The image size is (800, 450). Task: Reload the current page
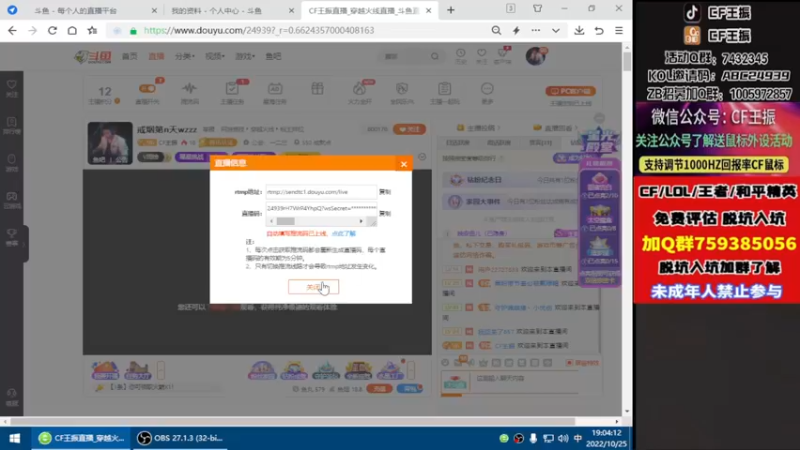[52, 31]
